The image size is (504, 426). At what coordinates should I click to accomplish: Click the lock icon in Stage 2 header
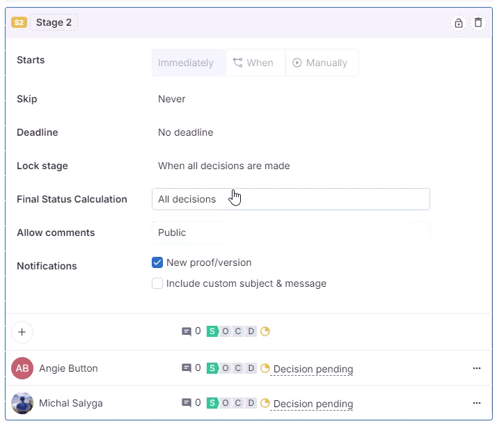click(x=458, y=23)
